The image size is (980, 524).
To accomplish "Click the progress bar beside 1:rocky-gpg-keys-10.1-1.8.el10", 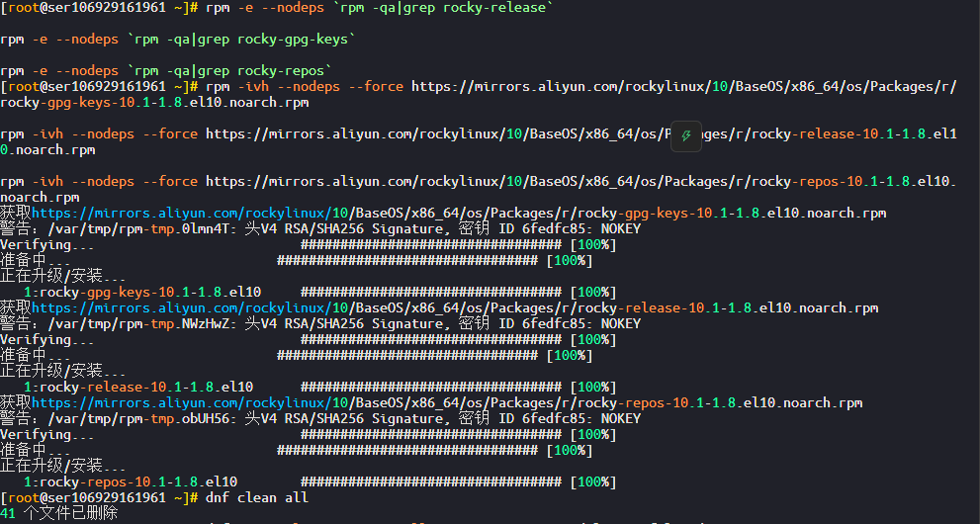I will [430, 293].
